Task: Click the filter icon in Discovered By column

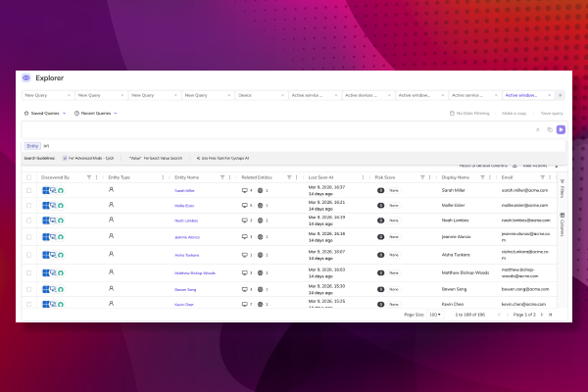Action: point(89,177)
